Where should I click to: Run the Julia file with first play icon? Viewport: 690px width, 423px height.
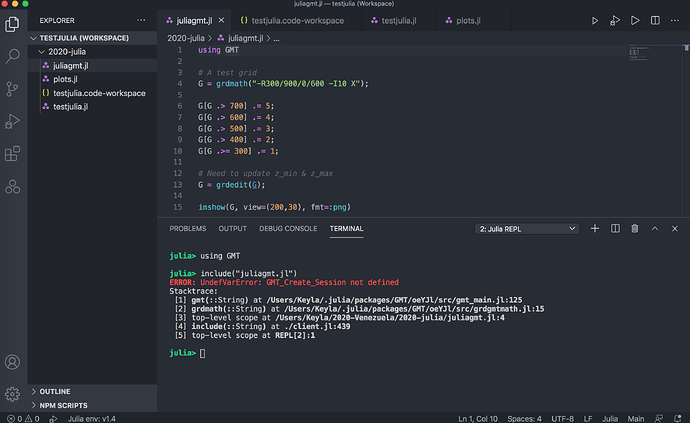click(595, 20)
